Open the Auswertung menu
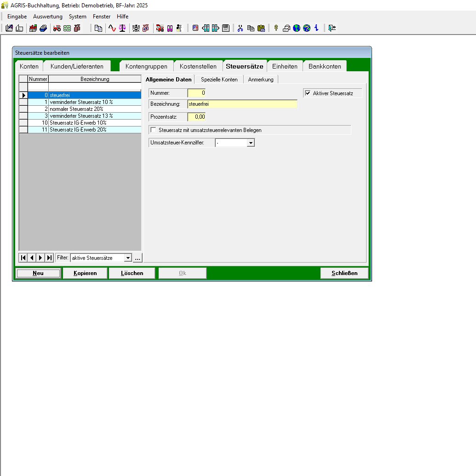The image size is (476, 476). point(48,17)
